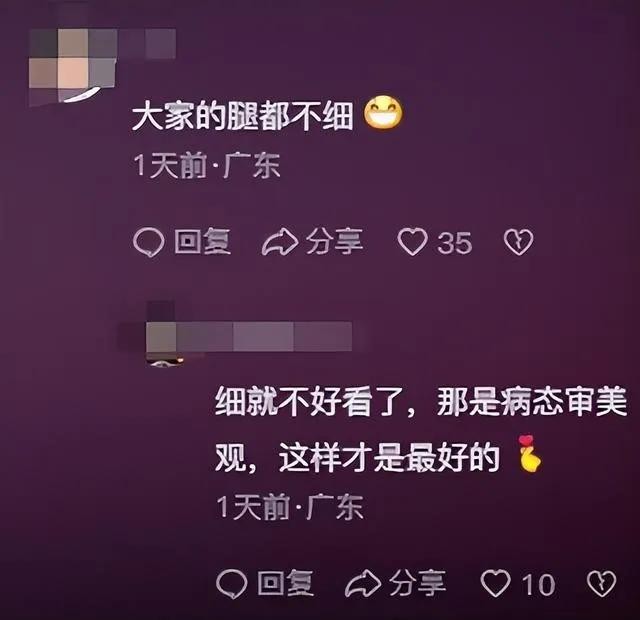
Task: Open the first commenter's blurred avatar
Action: point(73,65)
